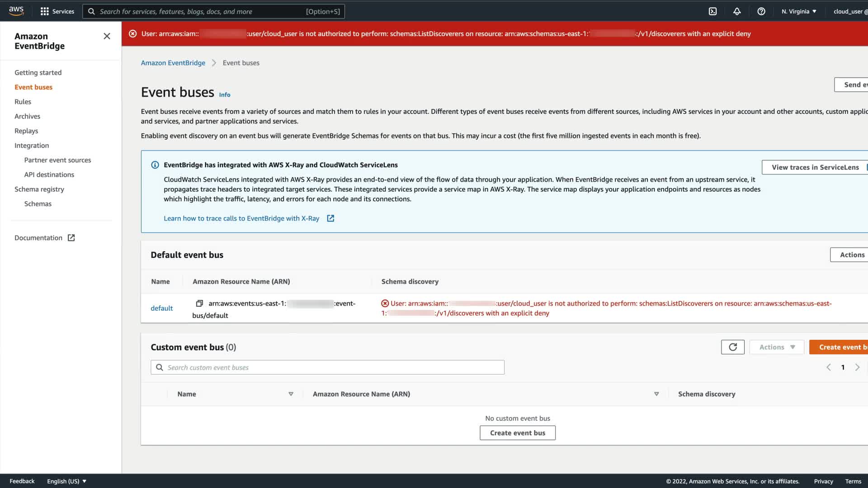Screen dimensions: 868x488
Task: Open the English (US) language selector
Action: click(66, 481)
